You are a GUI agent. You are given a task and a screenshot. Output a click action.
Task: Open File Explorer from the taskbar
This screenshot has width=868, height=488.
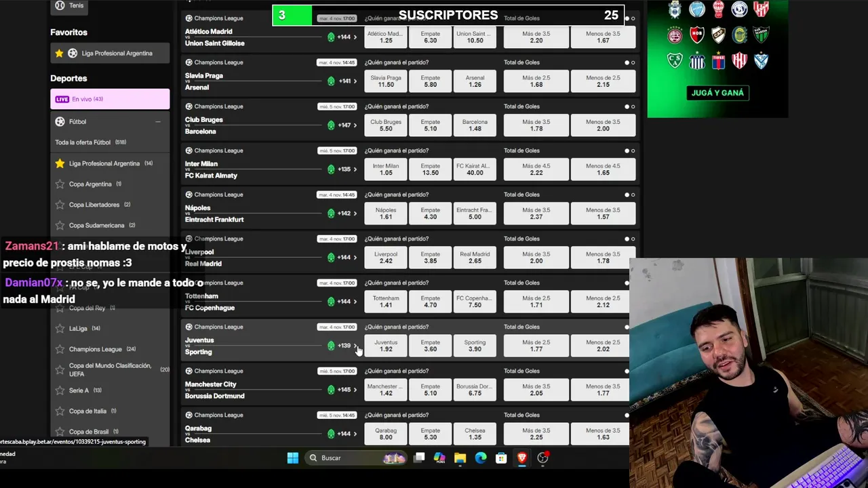pyautogui.click(x=460, y=458)
